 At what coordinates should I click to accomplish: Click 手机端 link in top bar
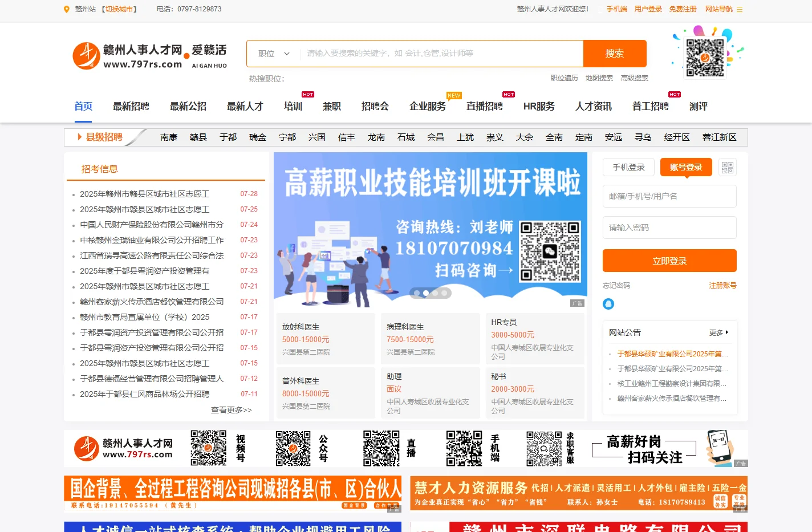[x=617, y=9]
